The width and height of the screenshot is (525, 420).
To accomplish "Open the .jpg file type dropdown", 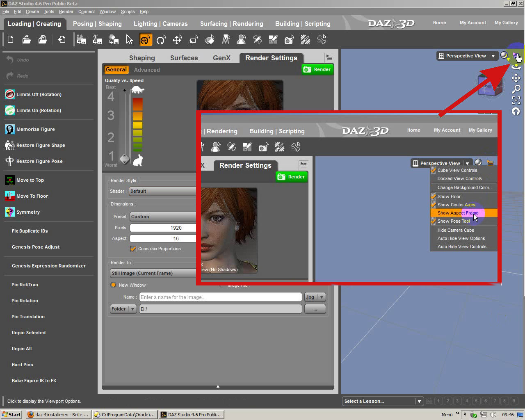I will click(315, 297).
